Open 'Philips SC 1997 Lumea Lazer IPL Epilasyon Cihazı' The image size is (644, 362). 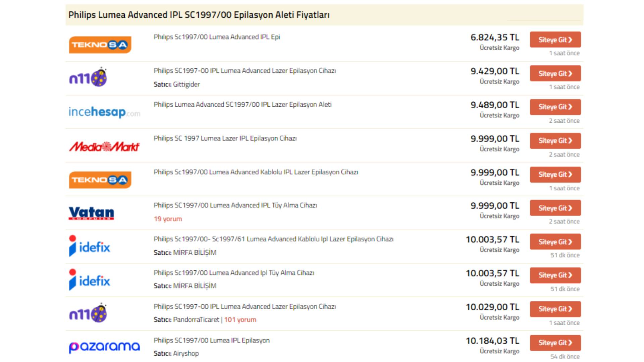(225, 138)
